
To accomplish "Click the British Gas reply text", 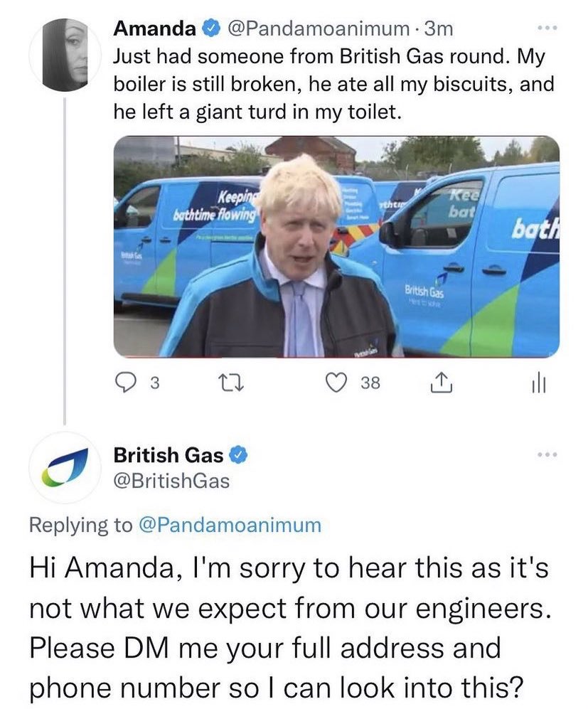I will coord(284,628).
